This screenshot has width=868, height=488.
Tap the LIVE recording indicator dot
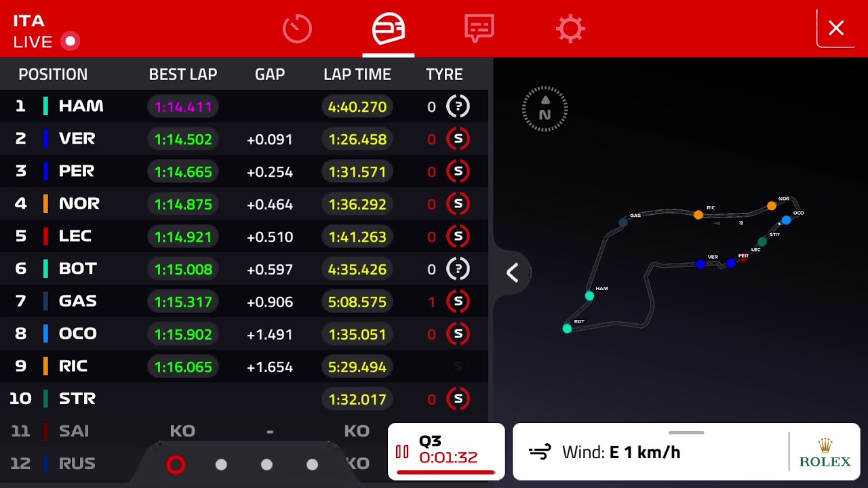tap(71, 41)
